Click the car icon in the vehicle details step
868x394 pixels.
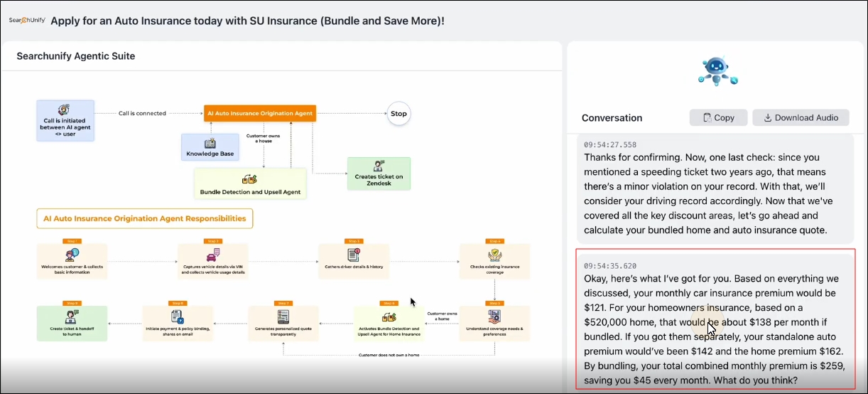pyautogui.click(x=212, y=256)
